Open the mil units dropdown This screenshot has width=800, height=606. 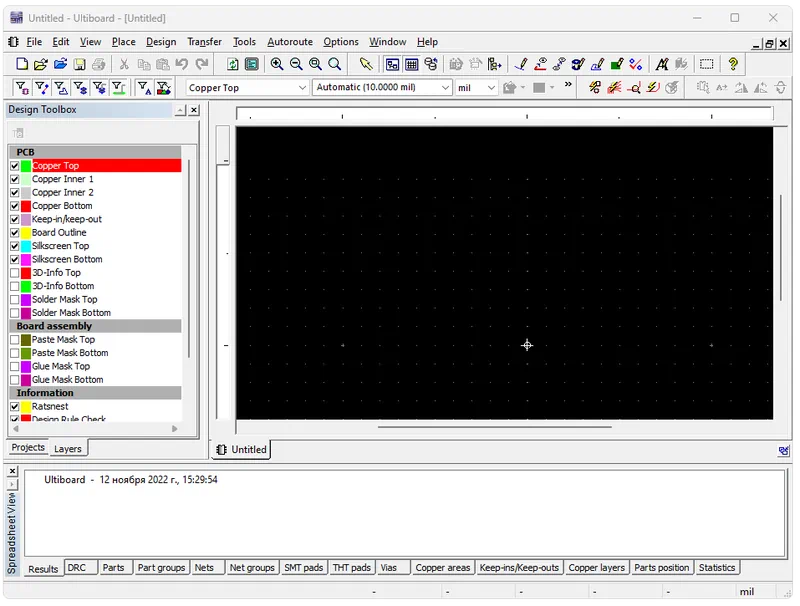(491, 88)
